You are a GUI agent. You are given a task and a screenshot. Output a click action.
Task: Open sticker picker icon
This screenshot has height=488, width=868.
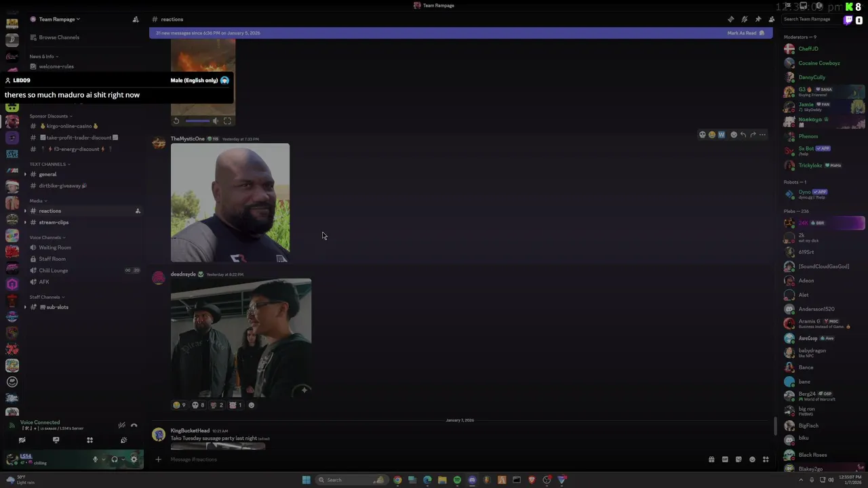(738, 460)
